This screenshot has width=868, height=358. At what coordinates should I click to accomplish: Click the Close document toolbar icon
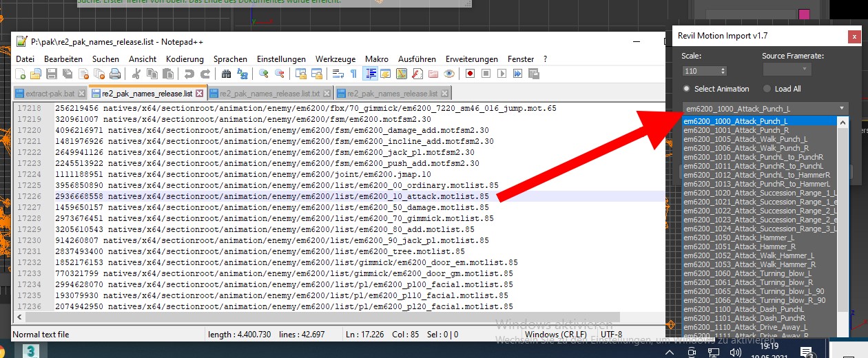coord(83,74)
